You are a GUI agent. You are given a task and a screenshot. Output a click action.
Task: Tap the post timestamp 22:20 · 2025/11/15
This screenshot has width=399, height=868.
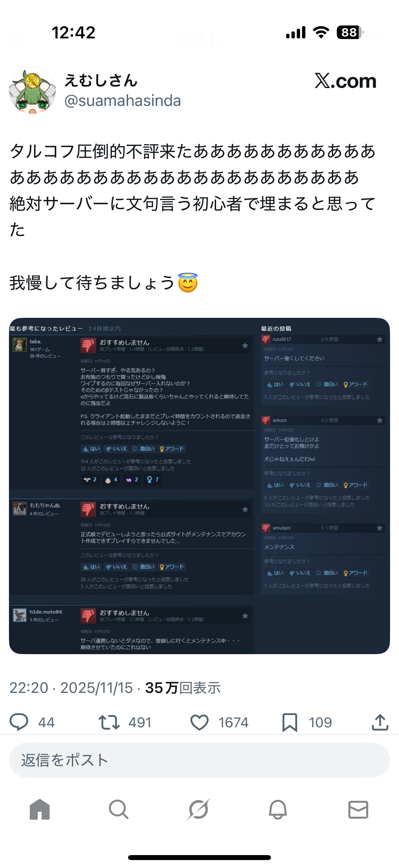coord(71,688)
